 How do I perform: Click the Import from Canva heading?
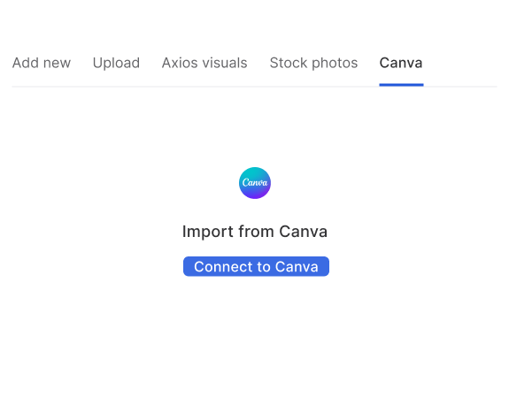coord(255,232)
